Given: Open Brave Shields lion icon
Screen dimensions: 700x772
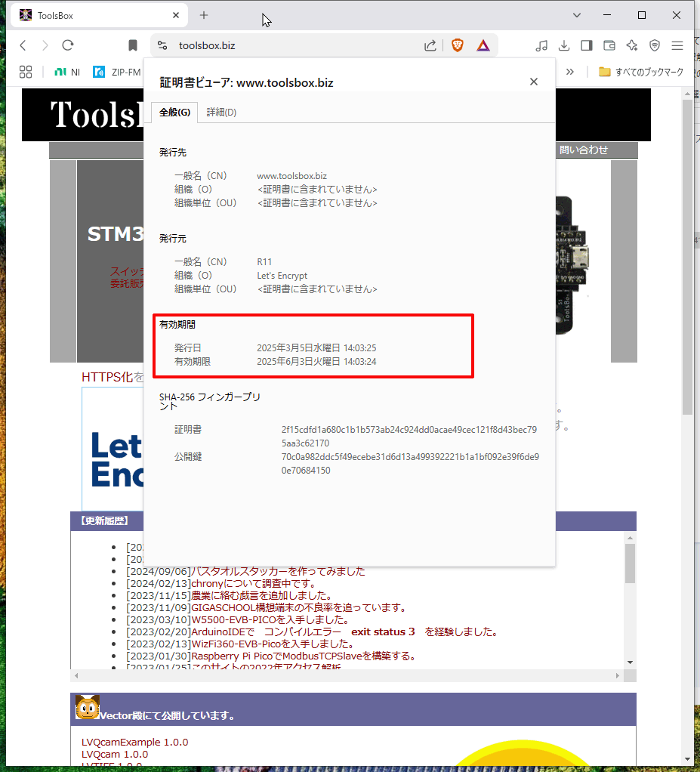Looking at the screenshot, I should pos(458,46).
